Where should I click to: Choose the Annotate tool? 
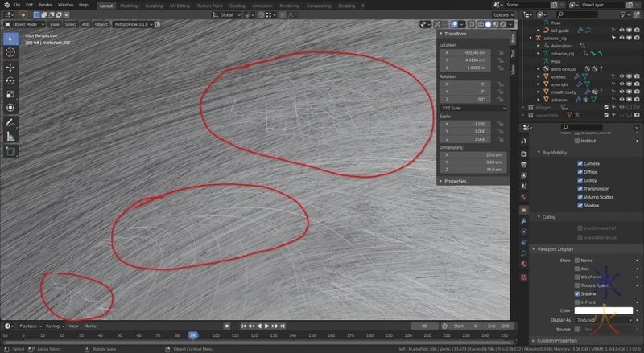(x=10, y=122)
